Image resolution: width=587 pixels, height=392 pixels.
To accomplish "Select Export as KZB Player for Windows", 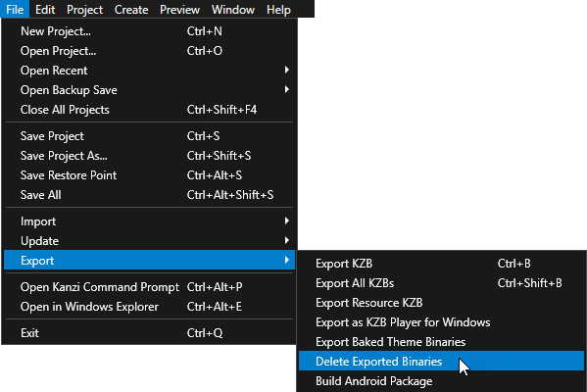I will point(441,322).
